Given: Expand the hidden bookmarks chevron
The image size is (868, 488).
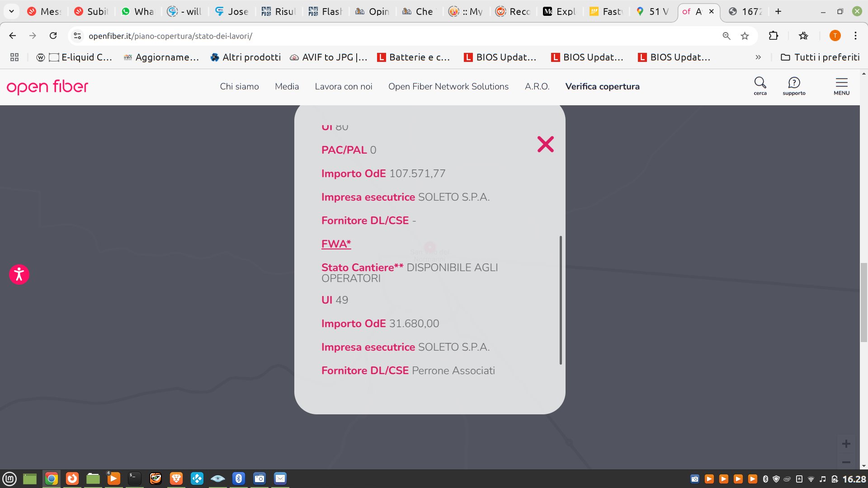Looking at the screenshot, I should point(758,57).
